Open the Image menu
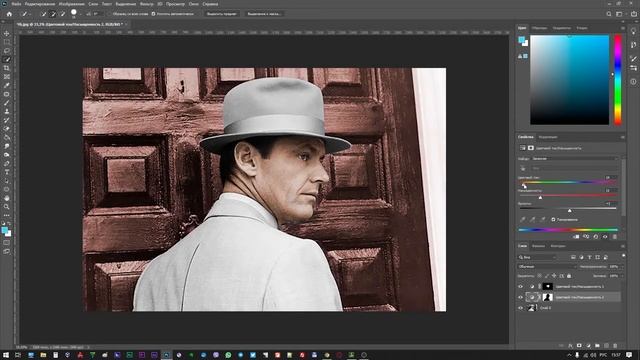The width and height of the screenshot is (640, 360). [71, 4]
